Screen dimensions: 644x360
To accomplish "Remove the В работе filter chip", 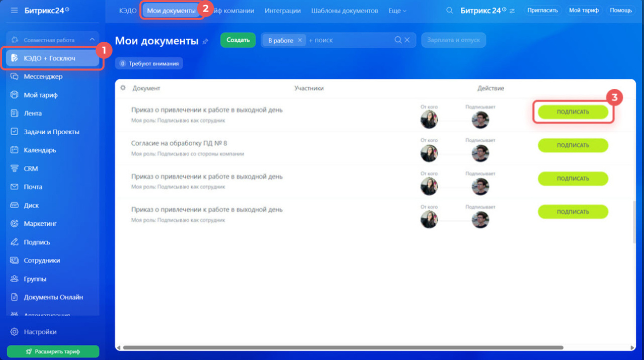I will [300, 40].
